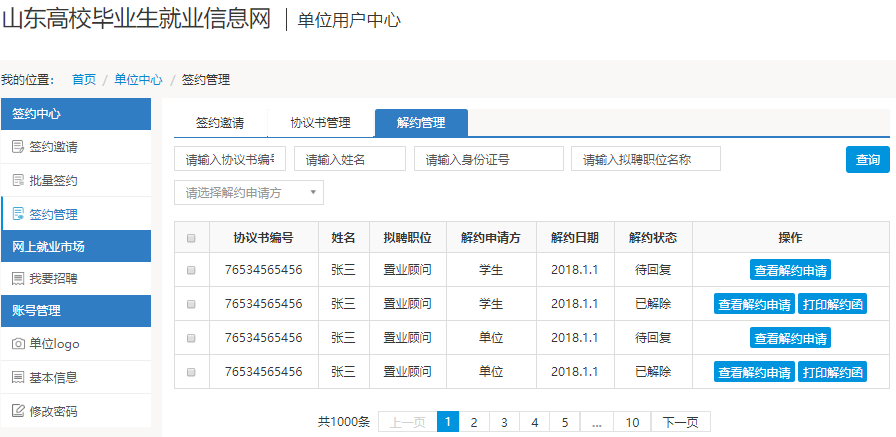Viewport: 896px width, 437px height.
Task: Open 我要招聘 in the sidebar
Action: pyautogui.click(x=76, y=279)
